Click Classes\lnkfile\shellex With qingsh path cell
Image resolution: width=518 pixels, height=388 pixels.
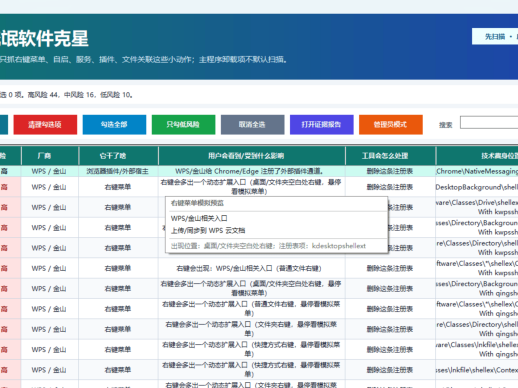tap(477, 350)
